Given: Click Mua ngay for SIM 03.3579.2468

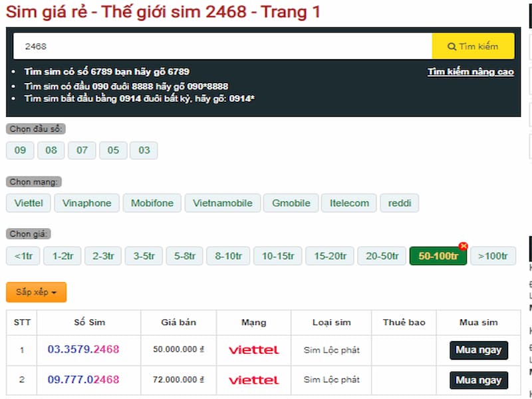Looking at the screenshot, I should click(479, 350).
